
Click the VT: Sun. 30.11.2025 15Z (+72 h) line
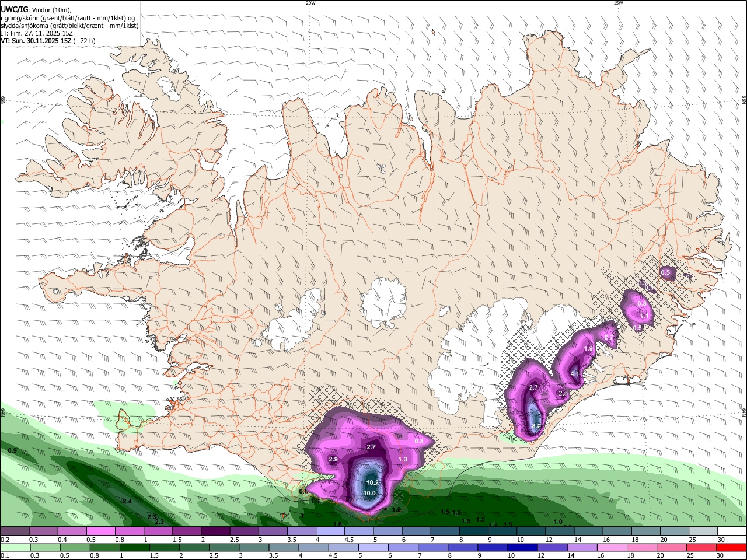point(48,41)
